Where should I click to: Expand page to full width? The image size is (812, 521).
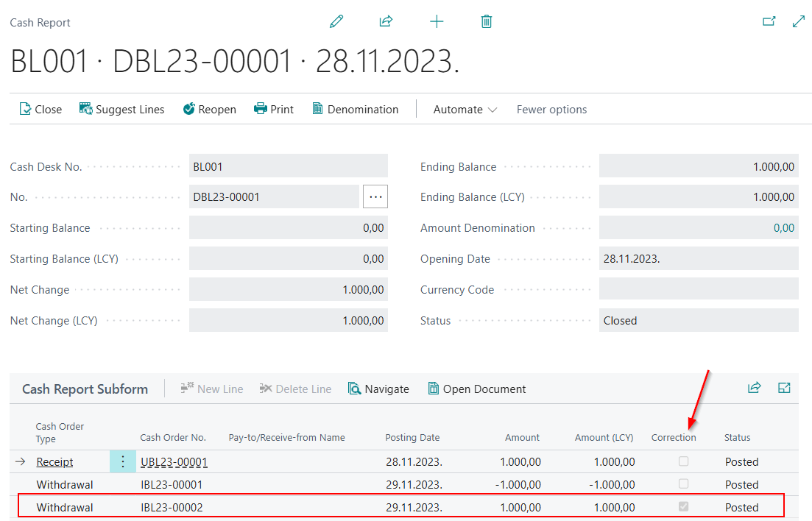tap(799, 21)
